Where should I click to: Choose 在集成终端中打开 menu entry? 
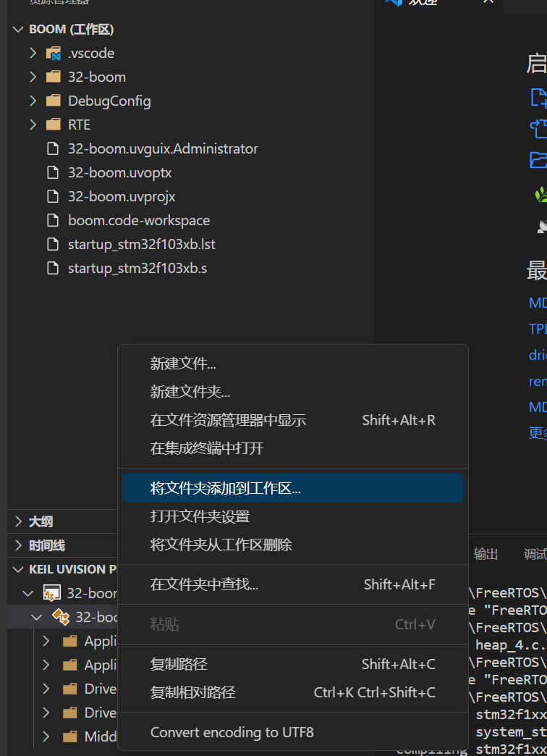(292, 448)
